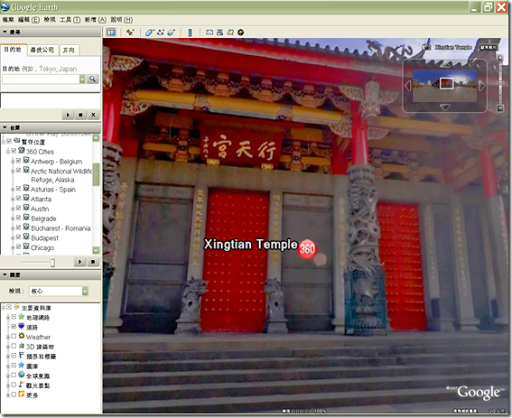The width and height of the screenshot is (512, 418).
Task: Switch to the Directions tab on right
Action: tap(69, 50)
